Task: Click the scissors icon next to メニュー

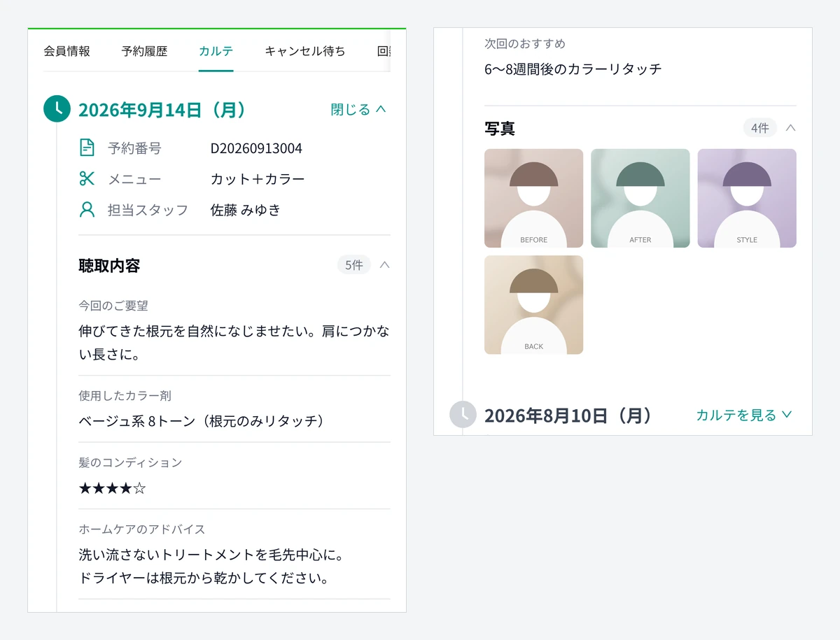Action: click(87, 178)
